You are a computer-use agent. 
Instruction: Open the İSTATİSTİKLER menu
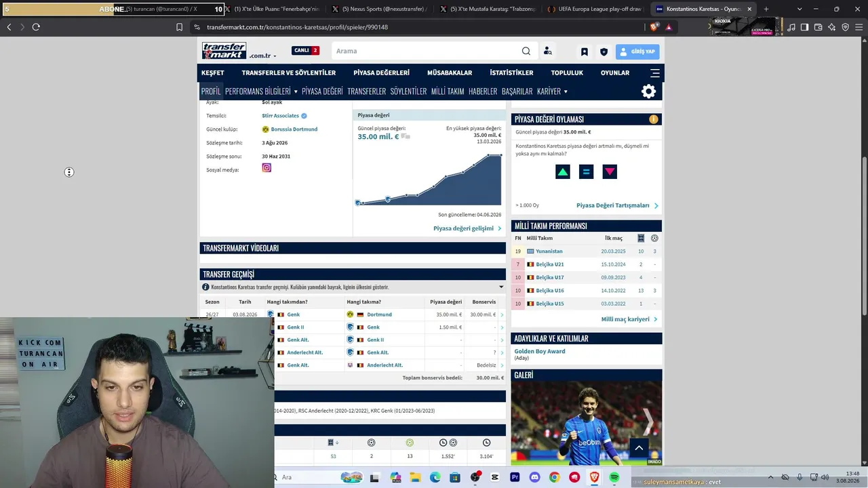click(x=511, y=73)
